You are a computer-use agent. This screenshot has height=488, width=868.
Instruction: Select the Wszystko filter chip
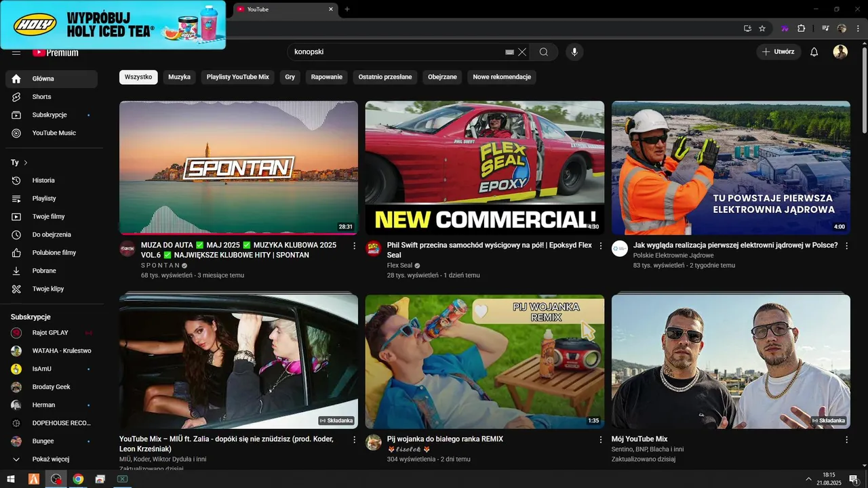click(138, 77)
